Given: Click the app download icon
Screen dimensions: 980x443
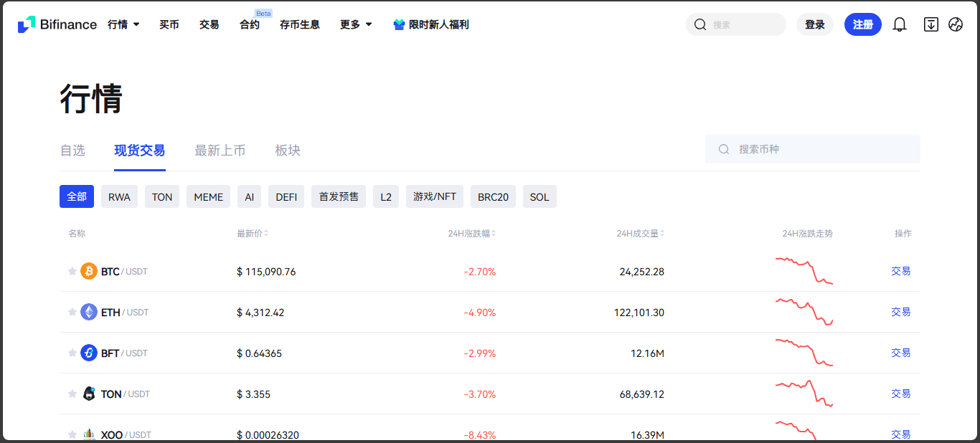Looking at the screenshot, I should tap(930, 24).
